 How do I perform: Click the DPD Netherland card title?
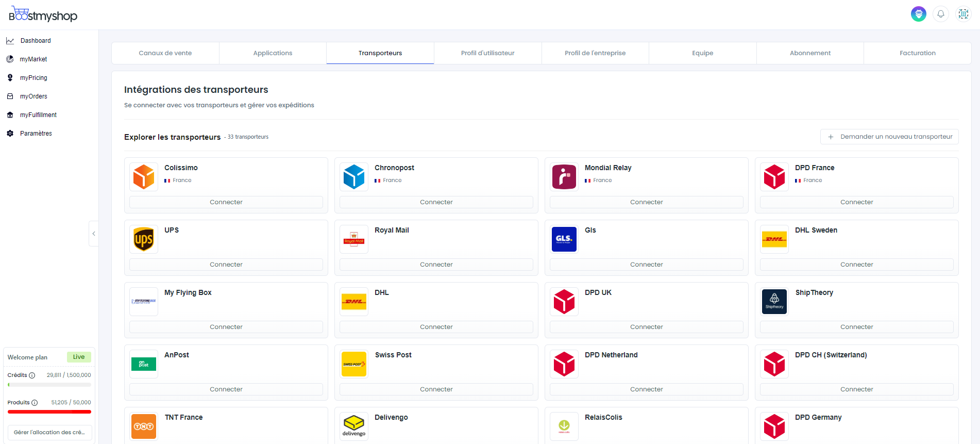611,355
